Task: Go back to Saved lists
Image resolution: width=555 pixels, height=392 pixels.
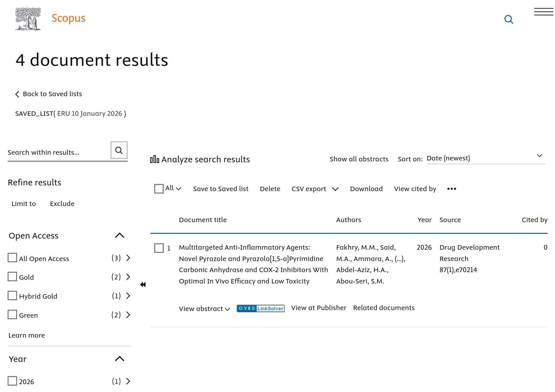Action: click(x=49, y=94)
